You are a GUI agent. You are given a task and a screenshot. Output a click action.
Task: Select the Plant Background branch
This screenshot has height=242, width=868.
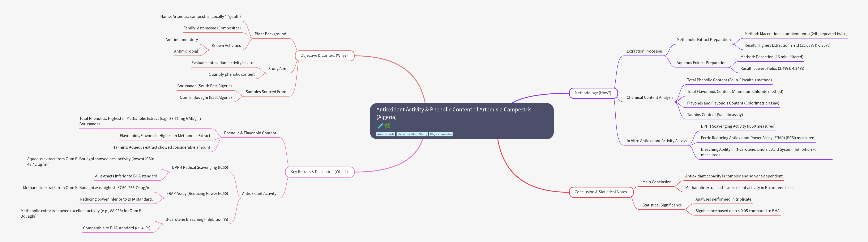[270, 34]
